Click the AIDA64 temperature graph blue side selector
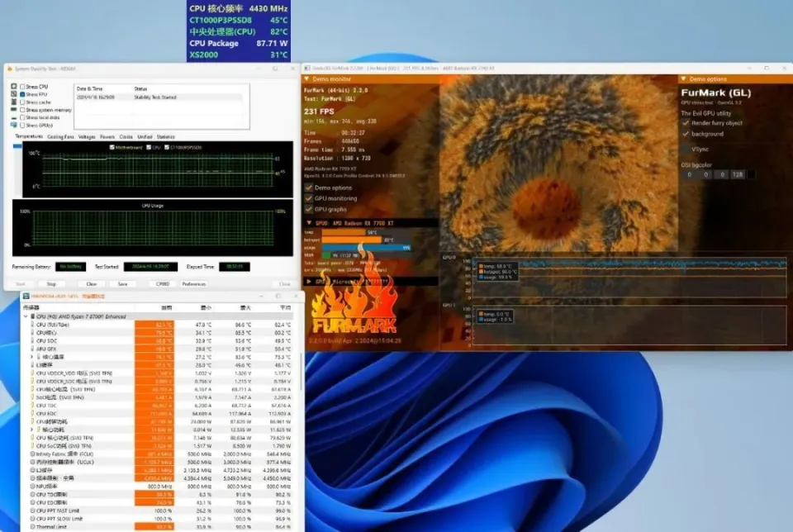The width and height of the screenshot is (793, 532). 17,147
